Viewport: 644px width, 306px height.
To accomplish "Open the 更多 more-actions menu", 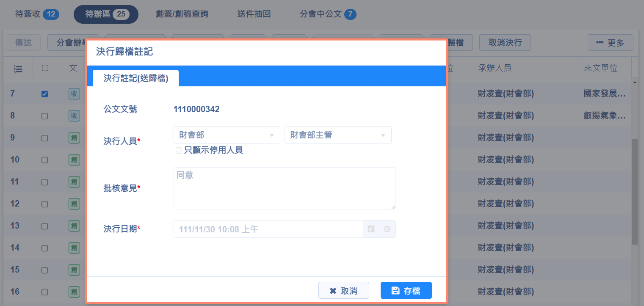I will click(x=610, y=43).
